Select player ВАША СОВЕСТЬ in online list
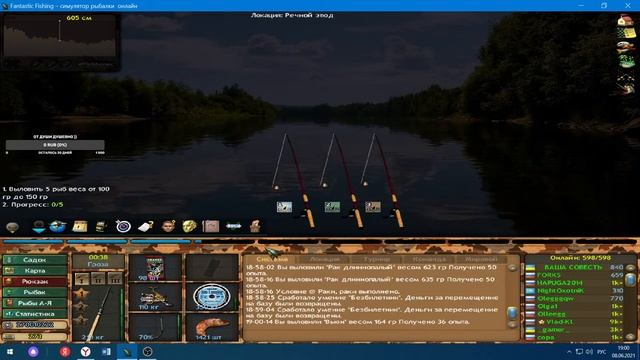Viewport: 640px width, 360px height. coord(573,267)
